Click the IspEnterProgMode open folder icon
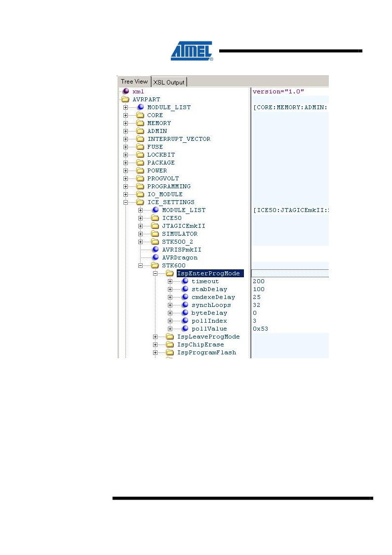Screen dimensions: 392x555 170,273
